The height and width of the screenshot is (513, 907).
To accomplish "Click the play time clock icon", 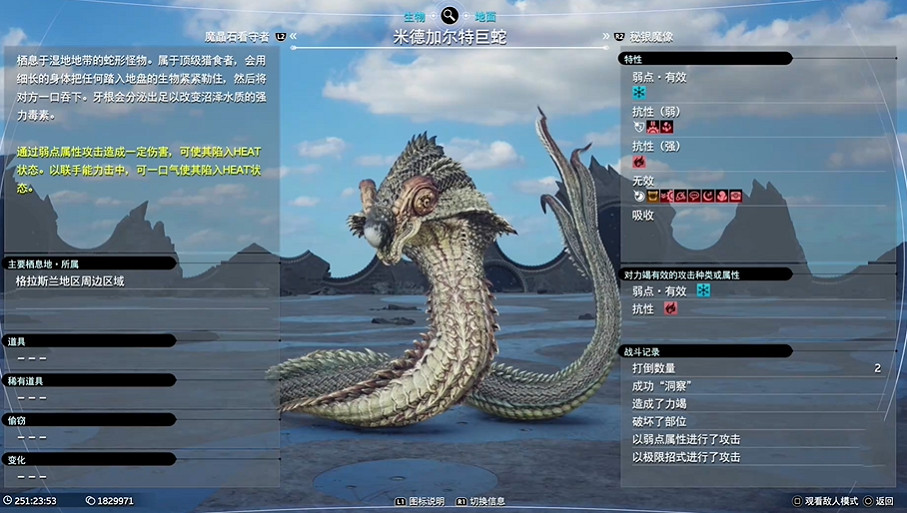I will (8, 500).
